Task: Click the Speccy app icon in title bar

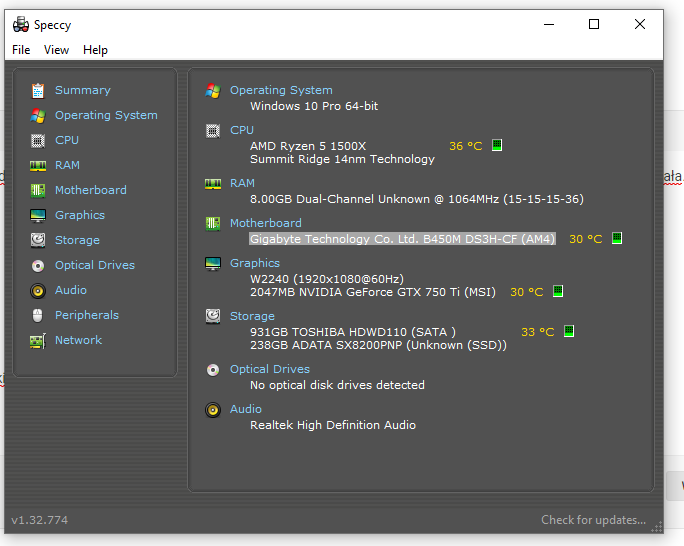Action: coord(21,24)
